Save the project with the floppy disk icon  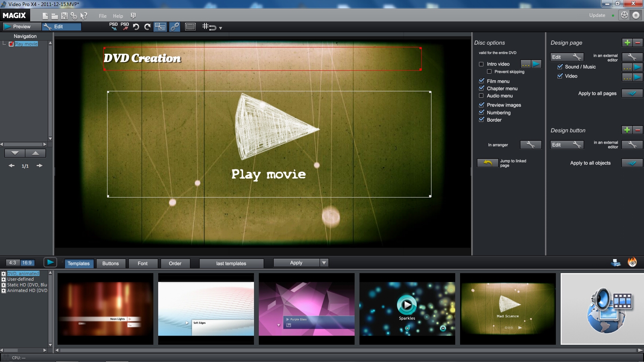(64, 16)
